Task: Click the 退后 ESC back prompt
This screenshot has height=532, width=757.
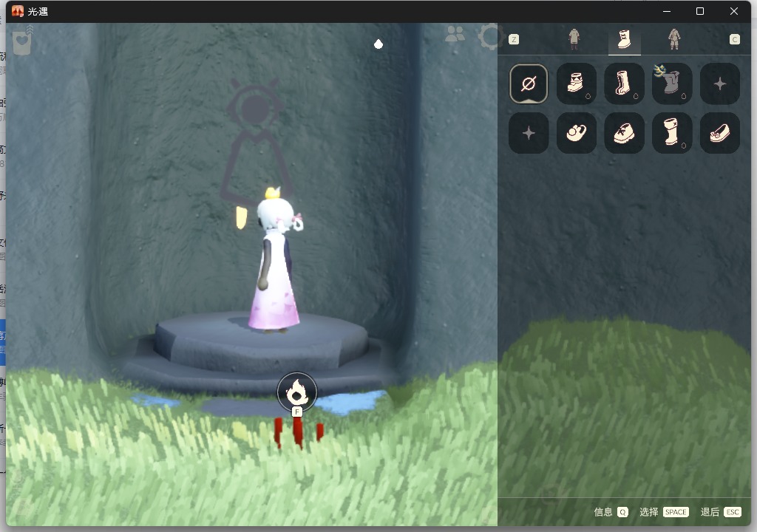Action: [721, 512]
